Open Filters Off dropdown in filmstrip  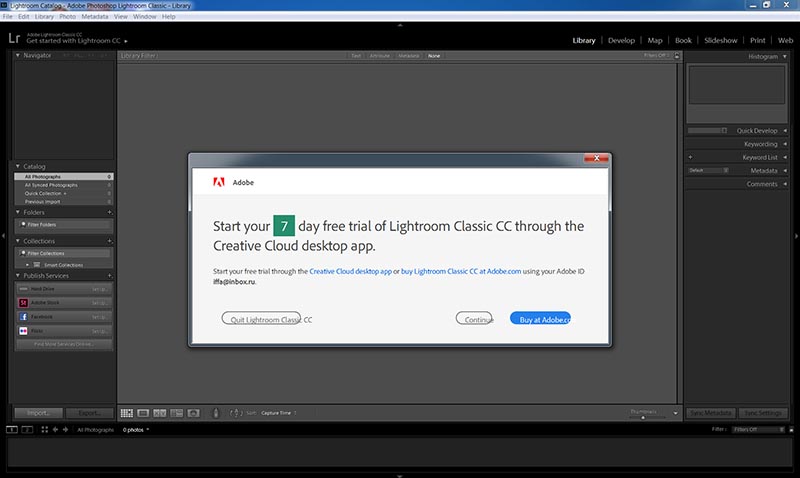click(x=758, y=430)
